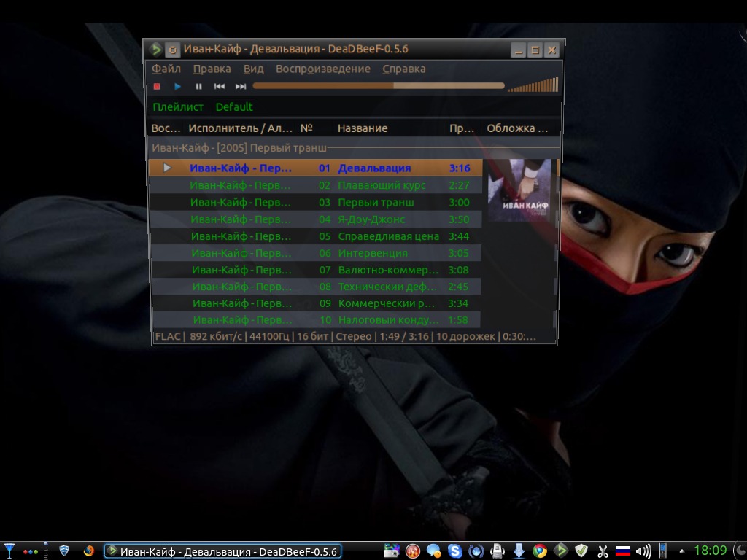The width and height of the screenshot is (747, 560).
Task: Skip to the next track
Action: pyautogui.click(x=241, y=86)
